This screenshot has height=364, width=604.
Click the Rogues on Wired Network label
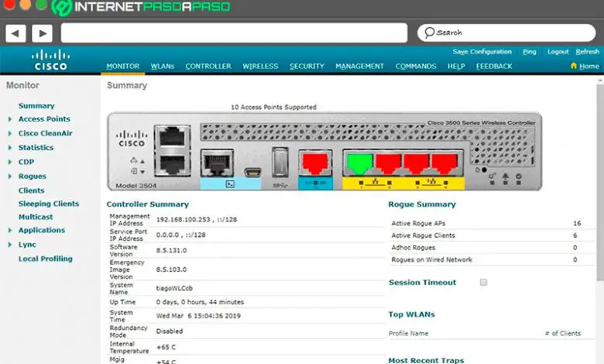[x=431, y=259]
